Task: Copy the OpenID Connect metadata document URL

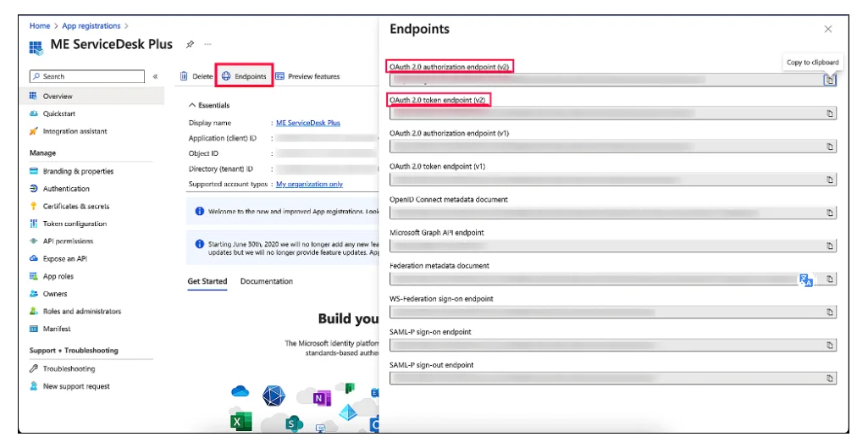Action: (830, 213)
